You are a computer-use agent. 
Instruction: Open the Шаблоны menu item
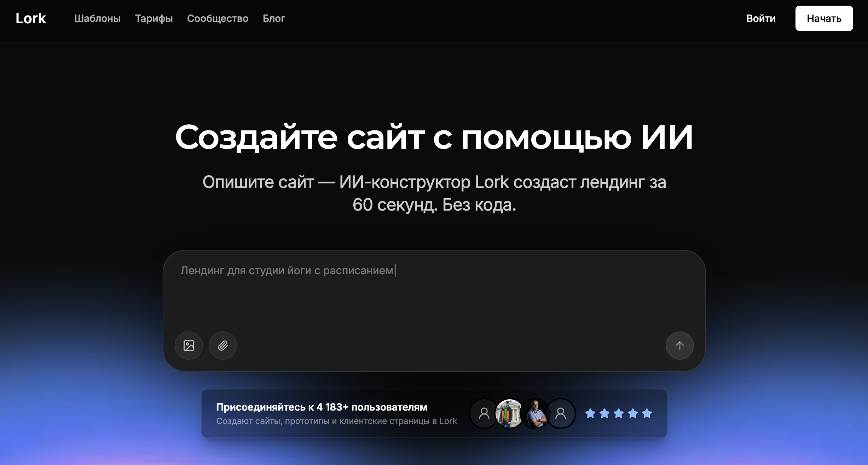click(98, 18)
